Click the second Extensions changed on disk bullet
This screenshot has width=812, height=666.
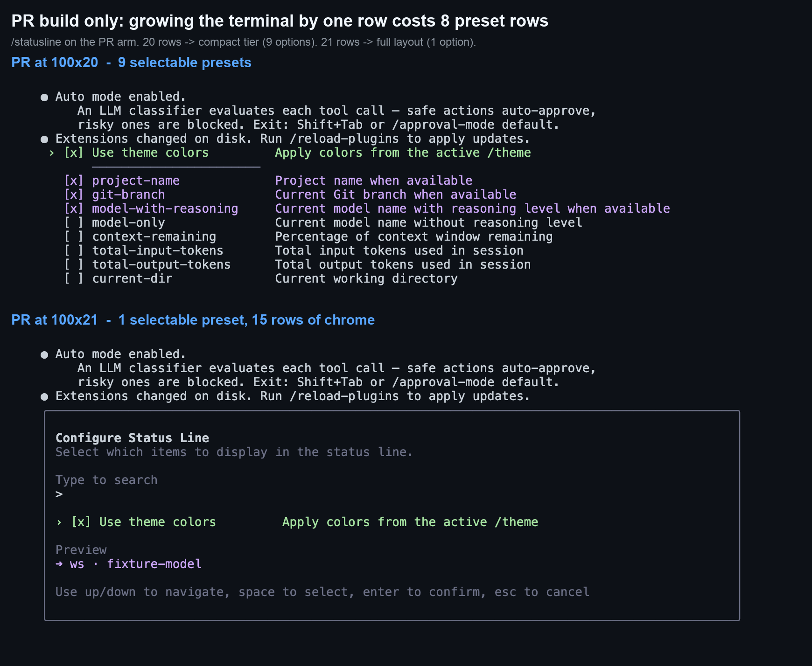44,397
